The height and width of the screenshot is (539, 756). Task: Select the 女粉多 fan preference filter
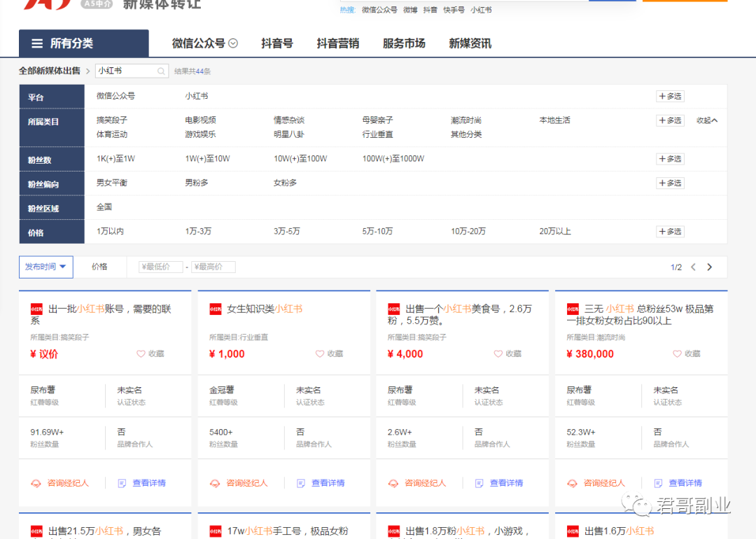pyautogui.click(x=285, y=183)
